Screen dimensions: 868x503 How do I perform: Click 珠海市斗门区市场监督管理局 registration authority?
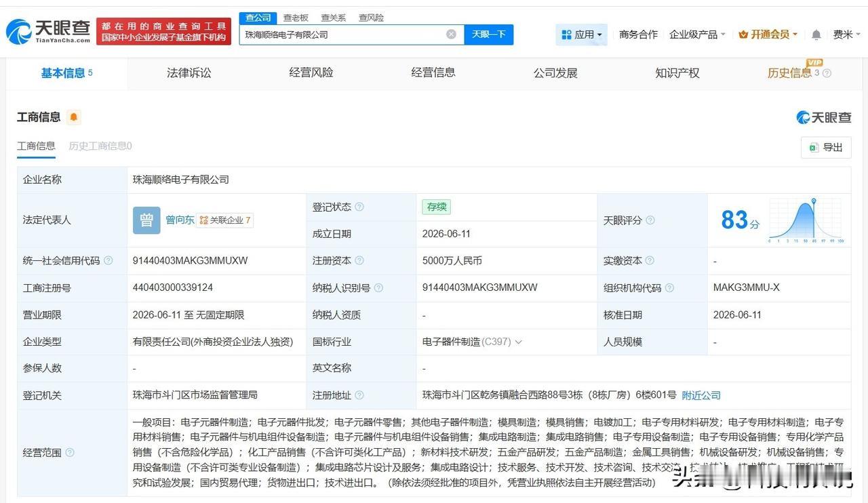coord(195,395)
